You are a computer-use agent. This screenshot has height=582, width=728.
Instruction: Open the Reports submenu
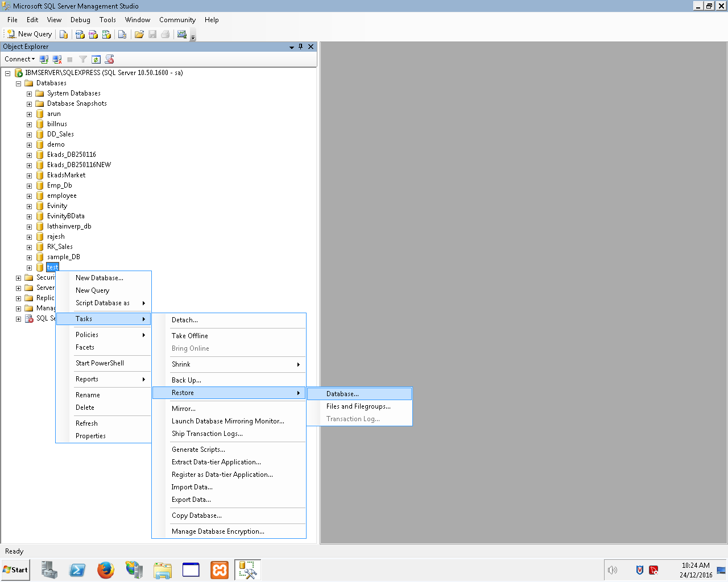[104, 379]
